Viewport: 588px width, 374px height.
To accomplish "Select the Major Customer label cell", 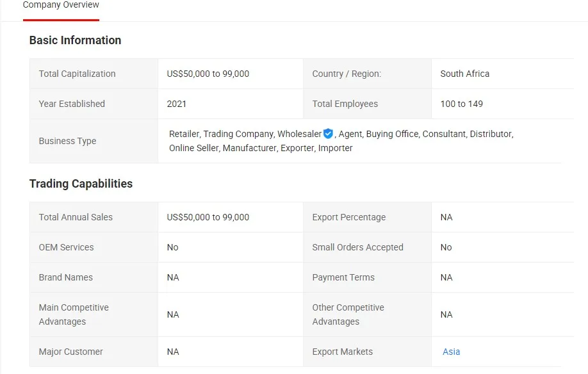I will pos(70,352).
